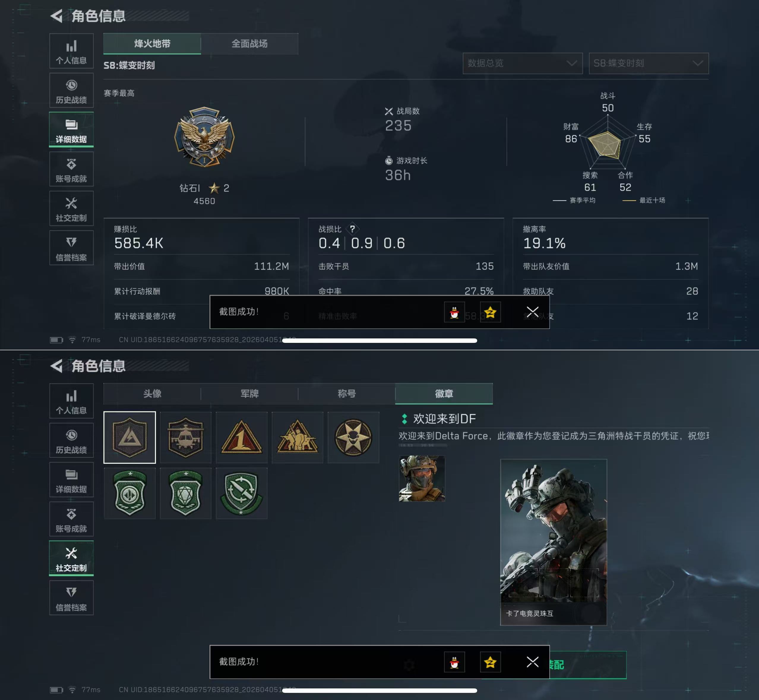Viewport: 759px width, 700px height.
Task: Go back using arrow beside upper 角色信息
Action: click(x=56, y=16)
